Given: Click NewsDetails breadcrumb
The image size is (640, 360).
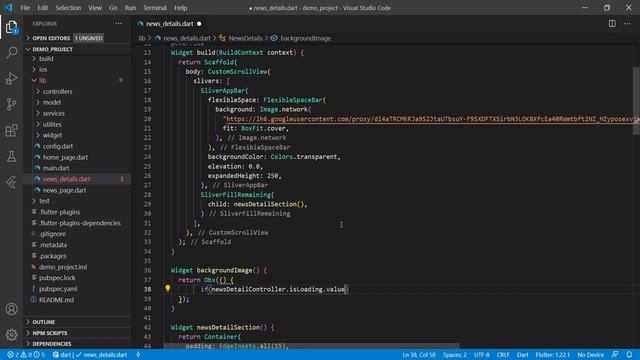Looking at the screenshot, I should [245, 38].
